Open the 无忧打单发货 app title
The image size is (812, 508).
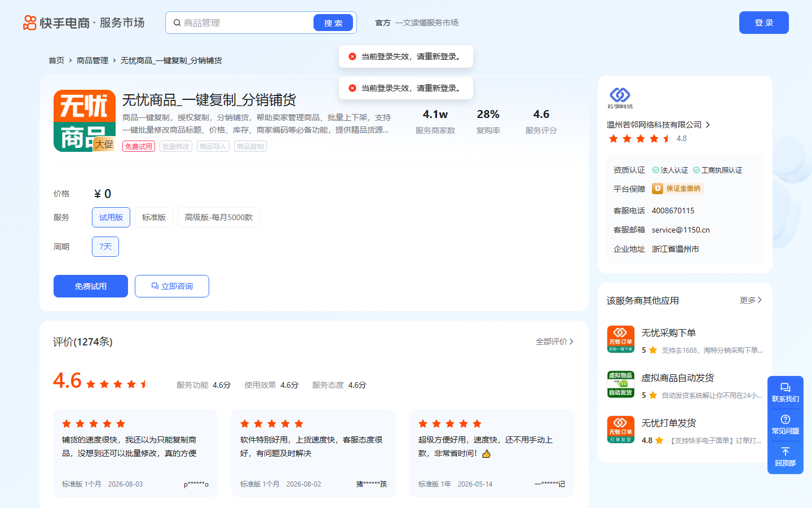pos(669,423)
